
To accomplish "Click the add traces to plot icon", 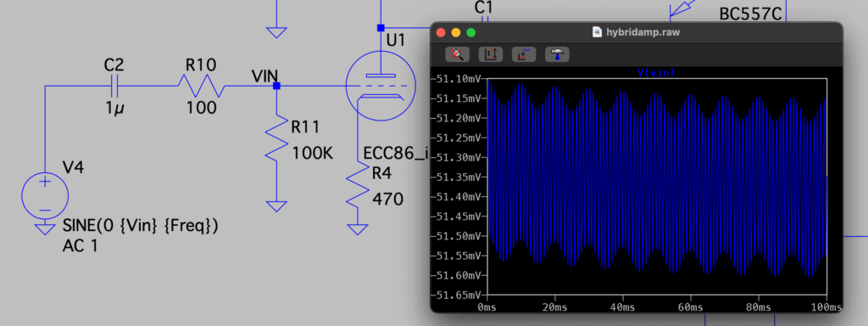I will [524, 54].
